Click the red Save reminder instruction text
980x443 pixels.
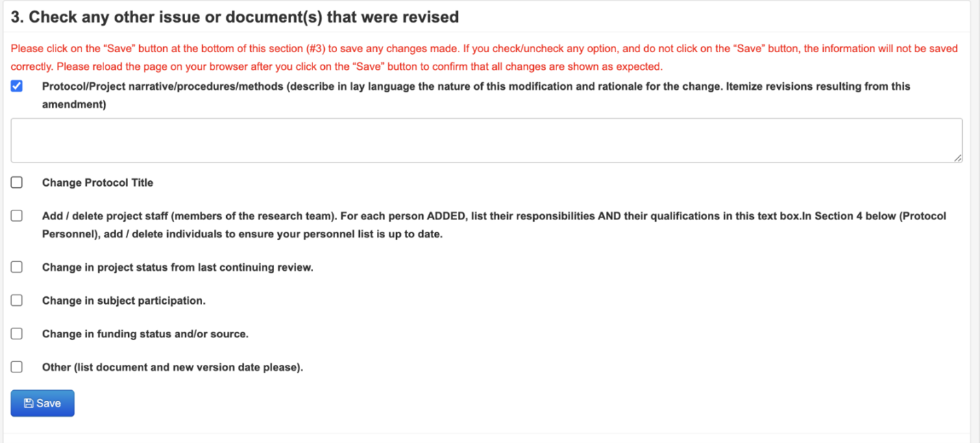pos(484,58)
